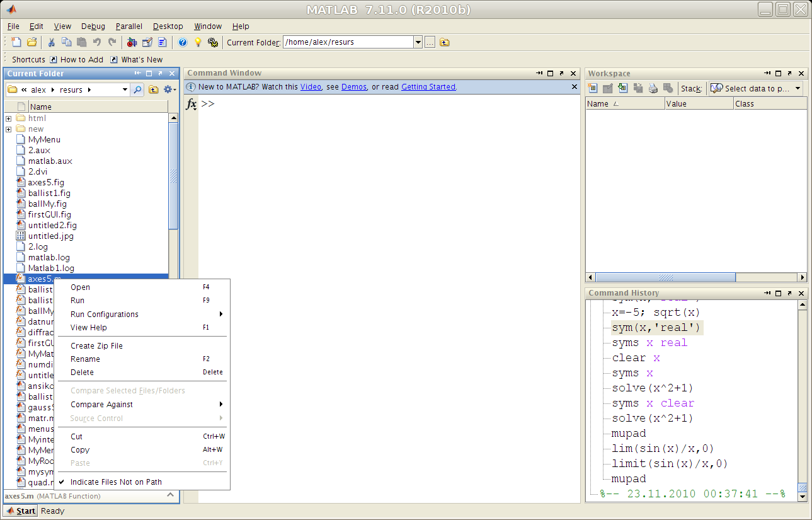Select solve(x^2+1) after syms x clear

653,418
